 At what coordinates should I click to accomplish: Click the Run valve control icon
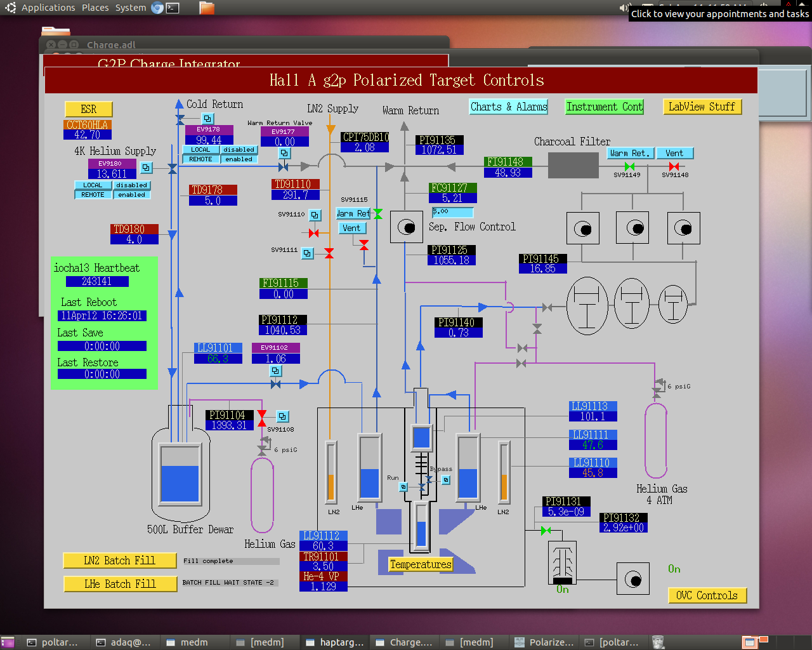[403, 487]
